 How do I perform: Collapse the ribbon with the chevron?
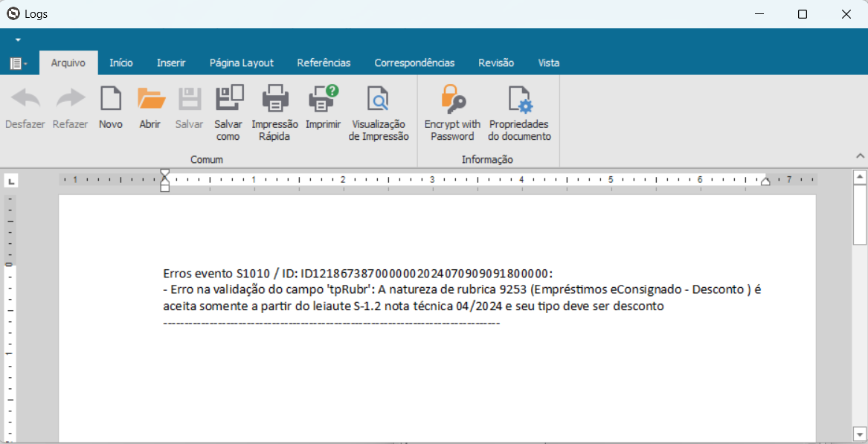(x=860, y=156)
